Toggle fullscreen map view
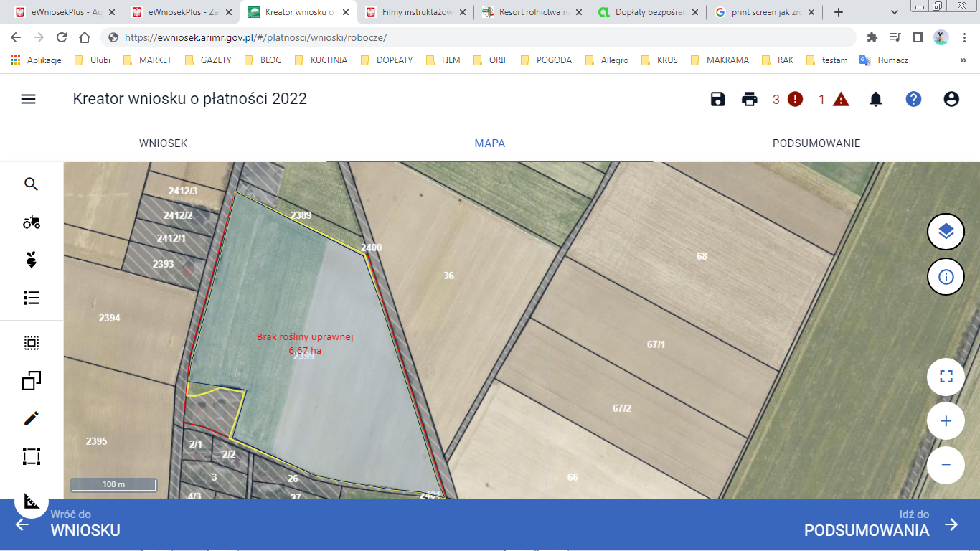Image resolution: width=980 pixels, height=551 pixels. tap(946, 377)
